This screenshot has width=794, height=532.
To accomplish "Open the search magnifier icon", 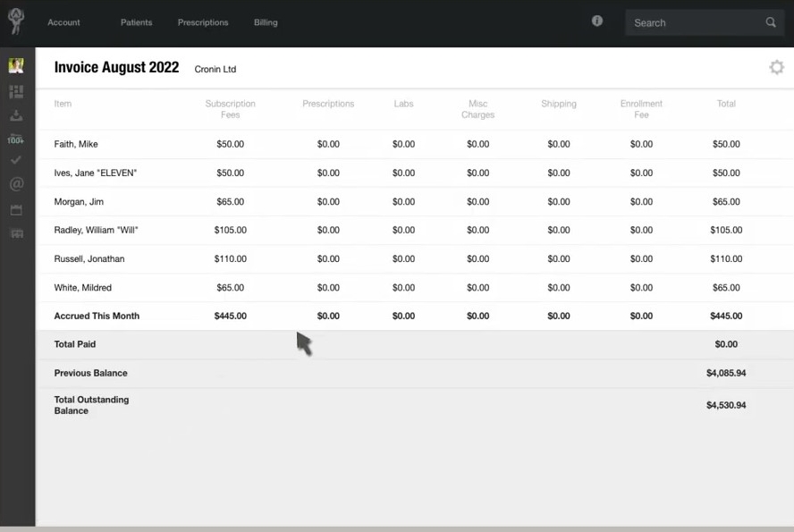I will point(770,22).
